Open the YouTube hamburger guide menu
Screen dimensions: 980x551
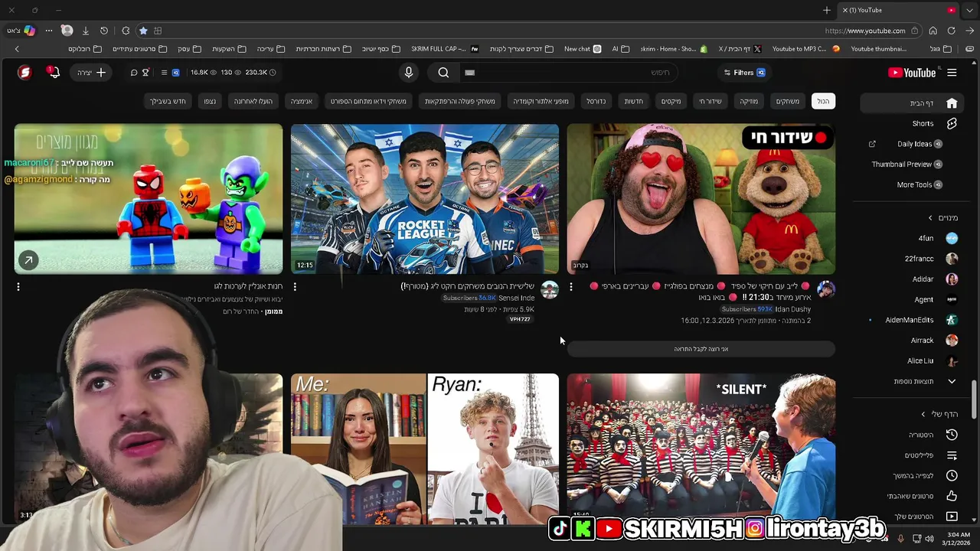(952, 73)
